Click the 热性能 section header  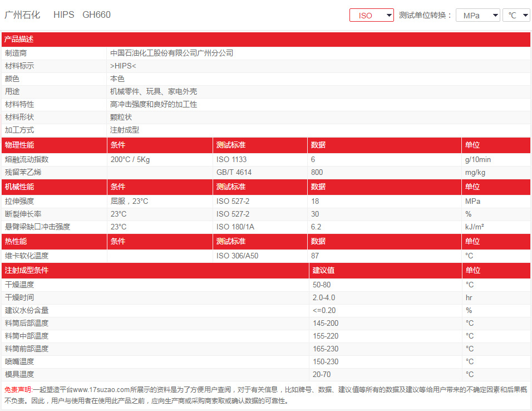click(x=16, y=241)
